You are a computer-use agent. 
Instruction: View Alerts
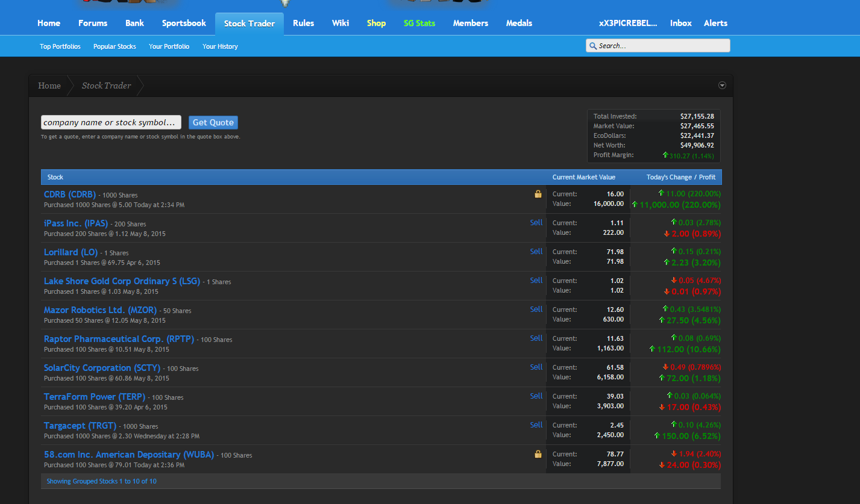pyautogui.click(x=715, y=23)
